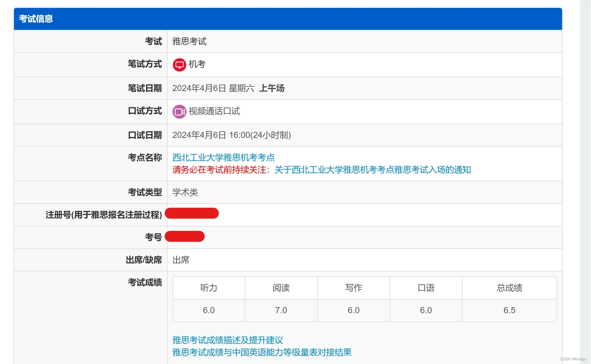The image size is (591, 364).
Task: Open the 关于西北工业大学雅思机考考点雅思考试入场的通知 notice link
Action: [373, 170]
